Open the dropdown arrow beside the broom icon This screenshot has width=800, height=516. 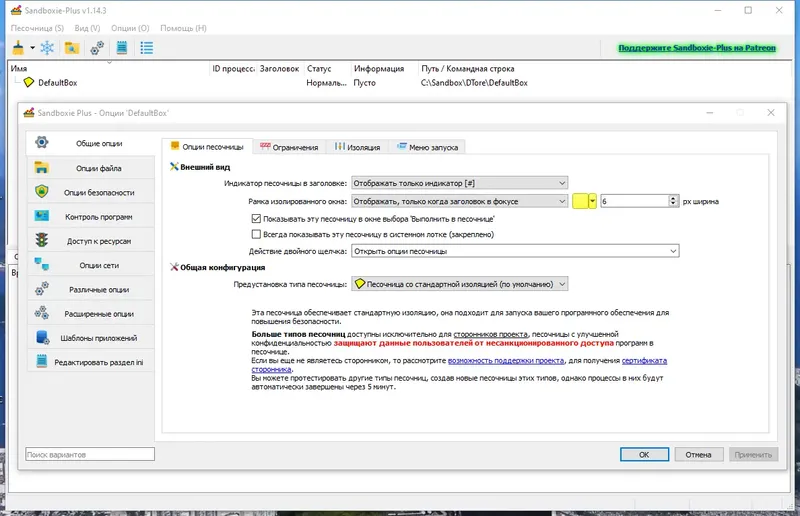point(32,48)
